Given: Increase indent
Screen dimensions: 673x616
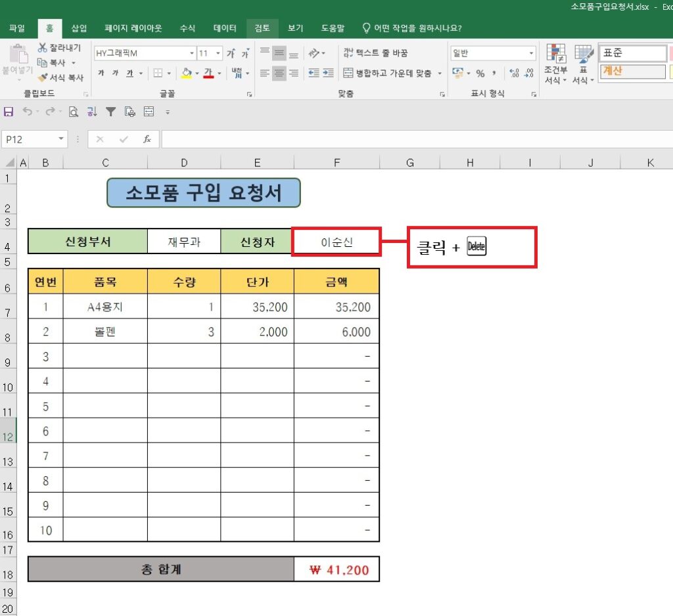Looking at the screenshot, I should click(329, 74).
